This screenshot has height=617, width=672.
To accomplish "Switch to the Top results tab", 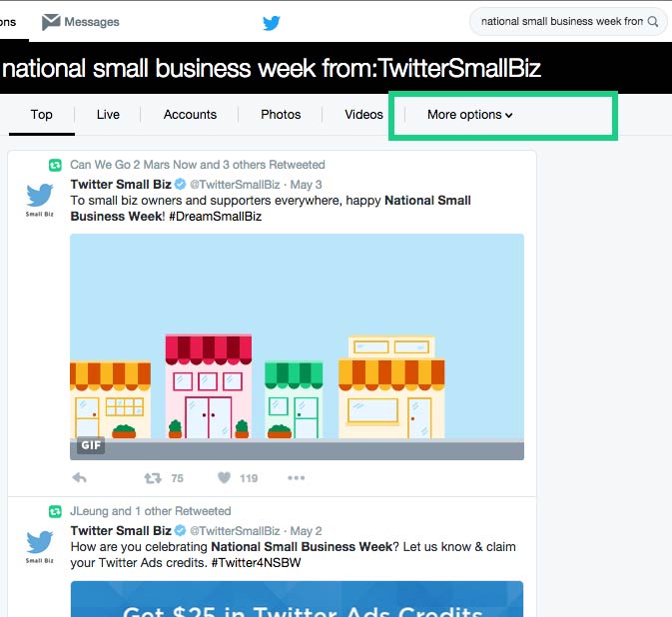I will tap(42, 115).
